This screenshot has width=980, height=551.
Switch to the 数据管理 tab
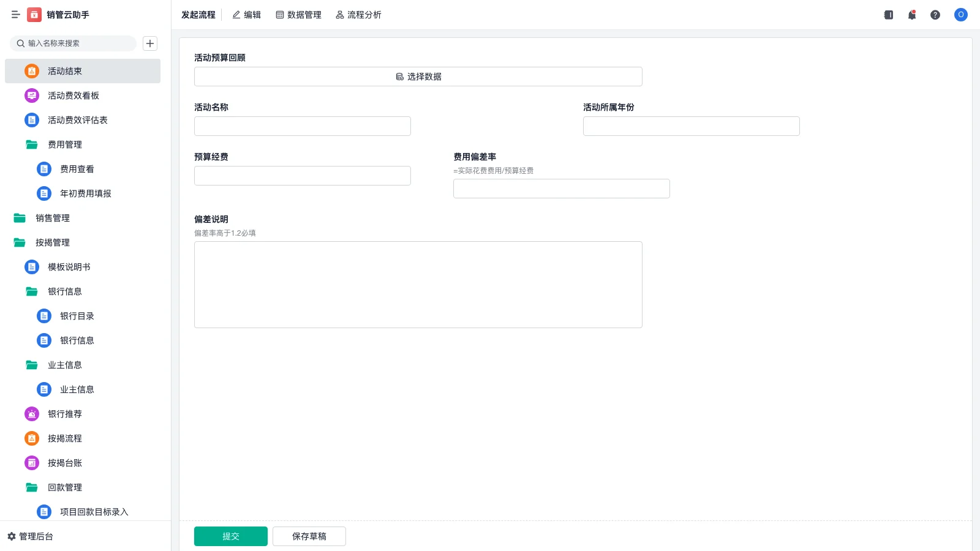(299, 15)
